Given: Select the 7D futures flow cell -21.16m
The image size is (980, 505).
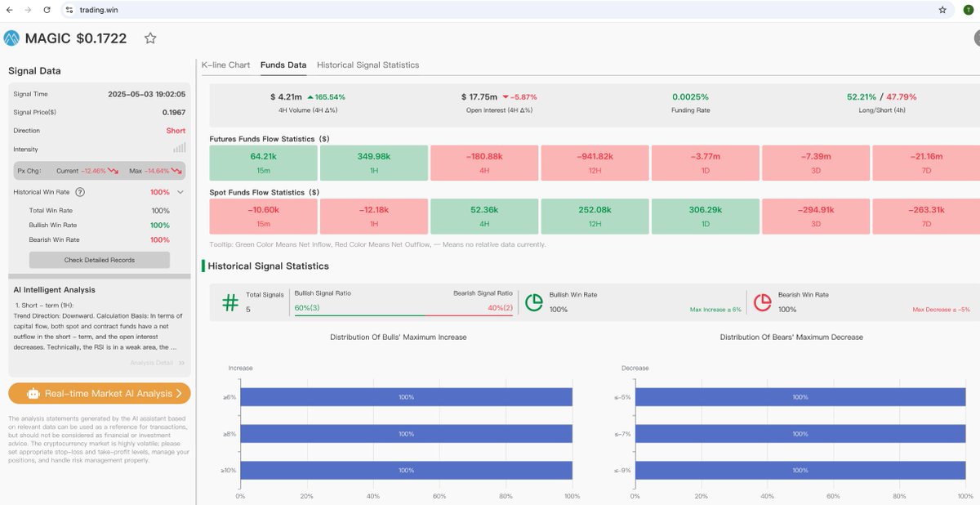Looking at the screenshot, I should coord(926,163).
